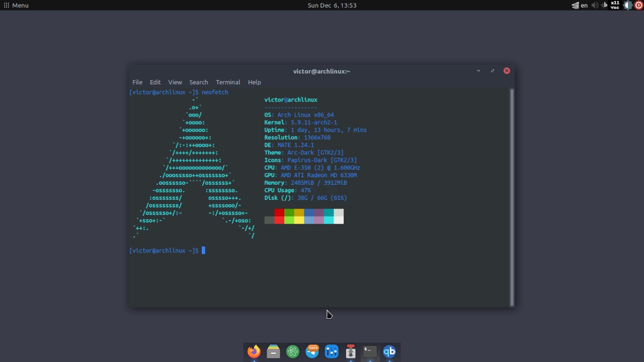The height and width of the screenshot is (362, 644).
Task: Open the File menu in the terminal
Action: pos(137,82)
